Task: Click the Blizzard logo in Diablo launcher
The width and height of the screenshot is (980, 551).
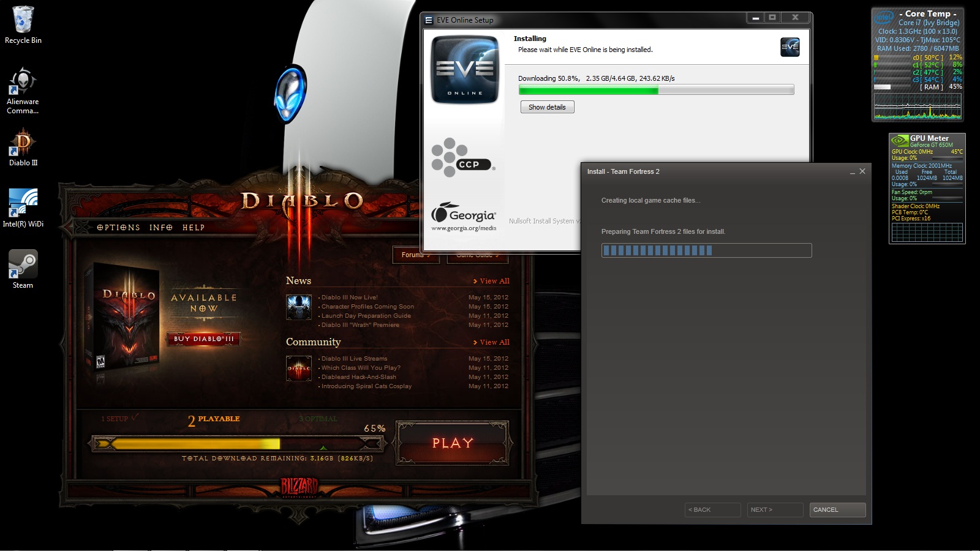Action: coord(299,487)
